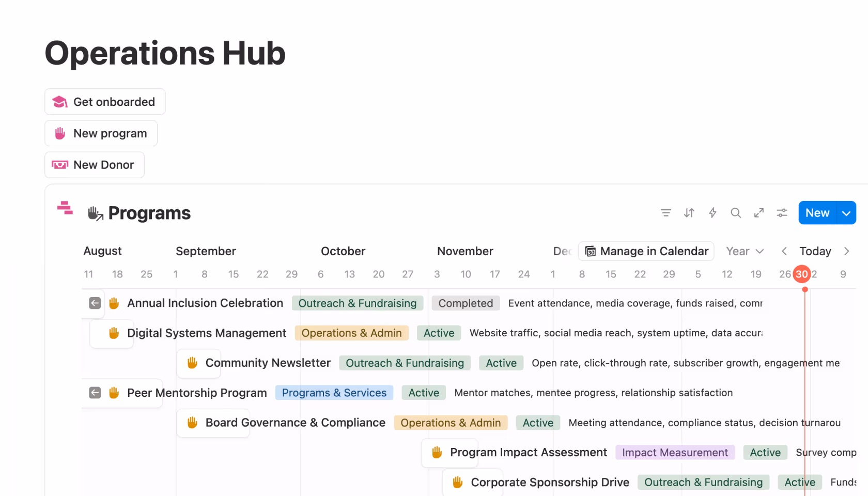Click the red date 30 marker
This screenshot has height=496, width=868.
coord(801,274)
